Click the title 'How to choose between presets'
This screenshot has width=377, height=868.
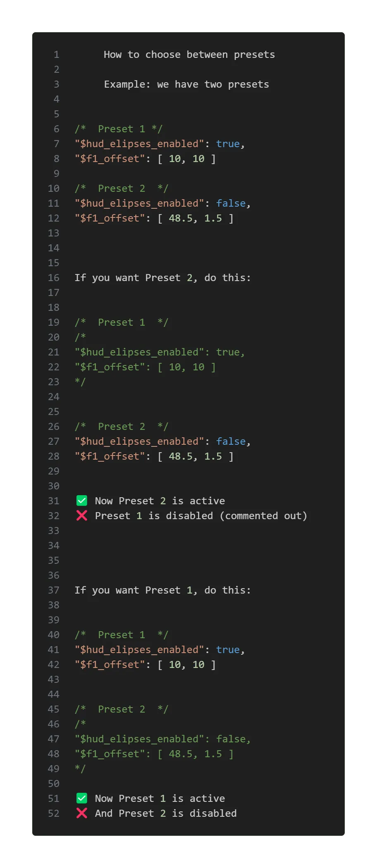[x=189, y=55]
